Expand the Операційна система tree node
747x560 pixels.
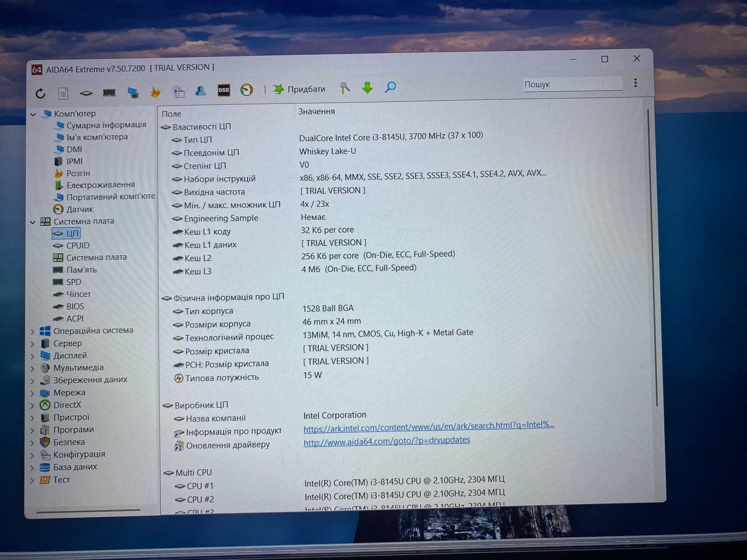(x=33, y=331)
